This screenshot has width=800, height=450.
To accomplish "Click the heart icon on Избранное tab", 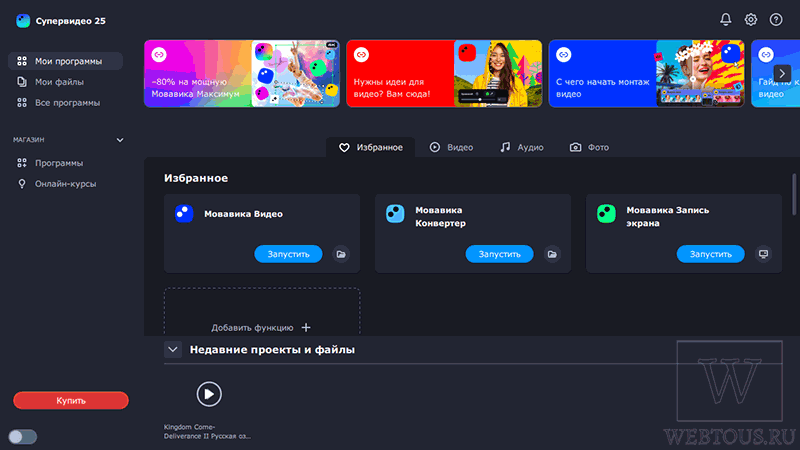I will [344, 147].
